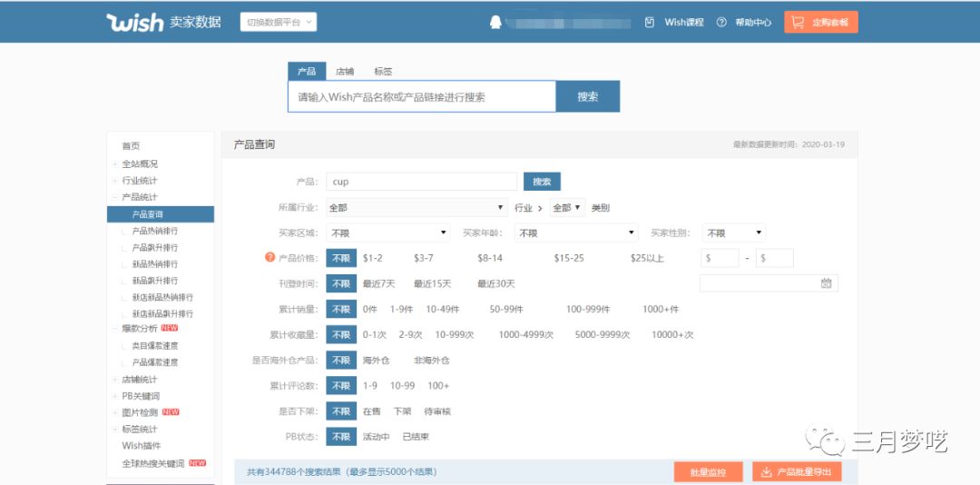Expand the 店铺统计 sidebar tree node

(x=114, y=380)
